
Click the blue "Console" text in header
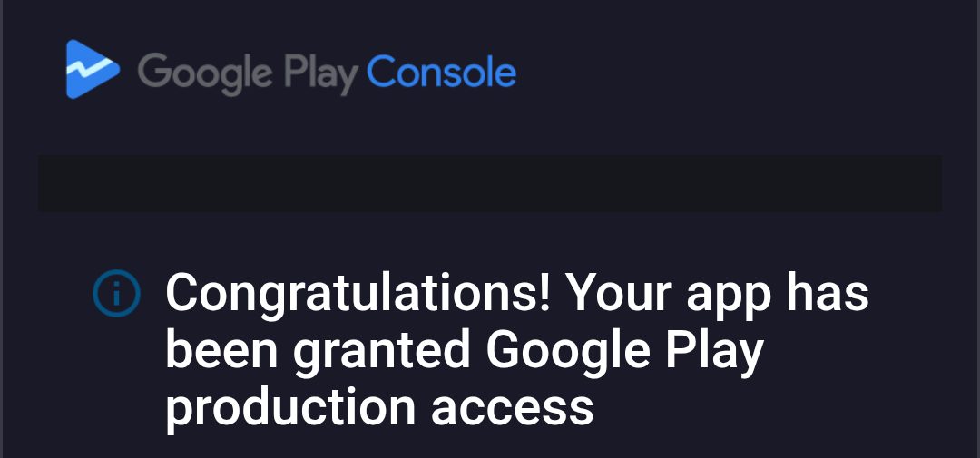coord(442,71)
